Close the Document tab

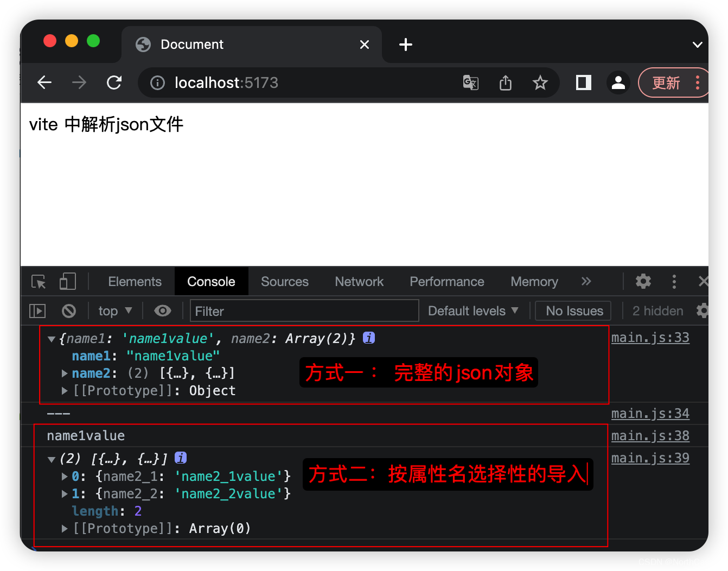coord(365,45)
